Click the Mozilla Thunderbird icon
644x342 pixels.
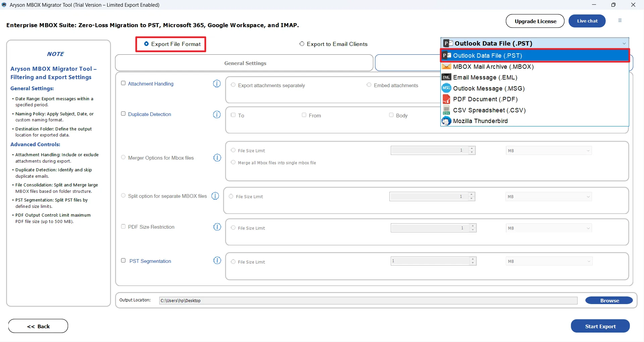(446, 121)
